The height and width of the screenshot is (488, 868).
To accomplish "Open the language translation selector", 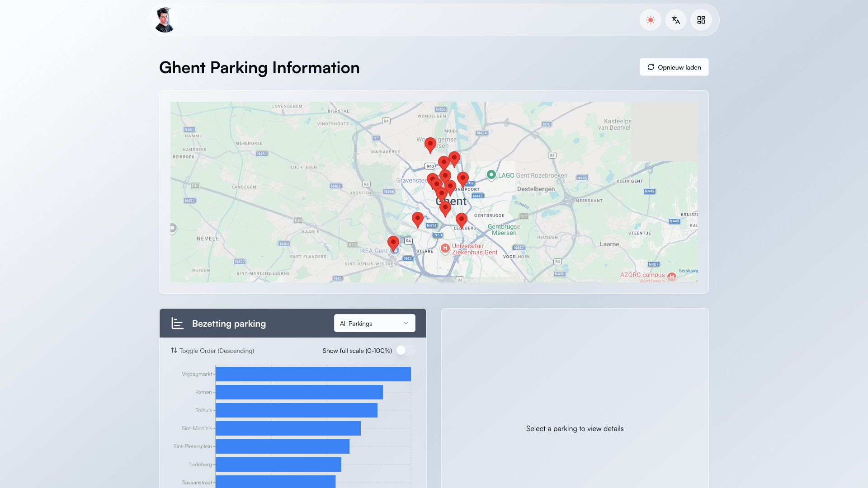I will point(675,19).
